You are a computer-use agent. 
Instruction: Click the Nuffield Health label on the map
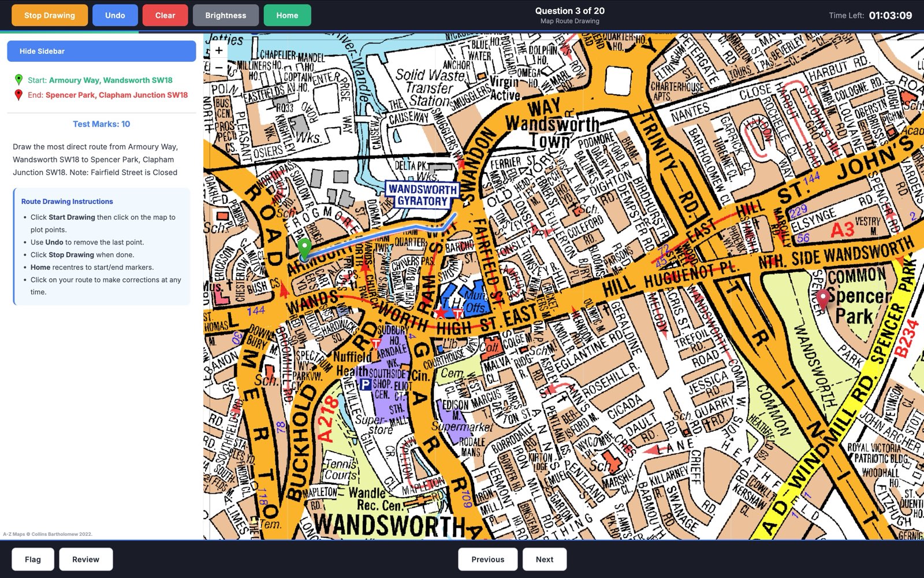click(x=353, y=364)
